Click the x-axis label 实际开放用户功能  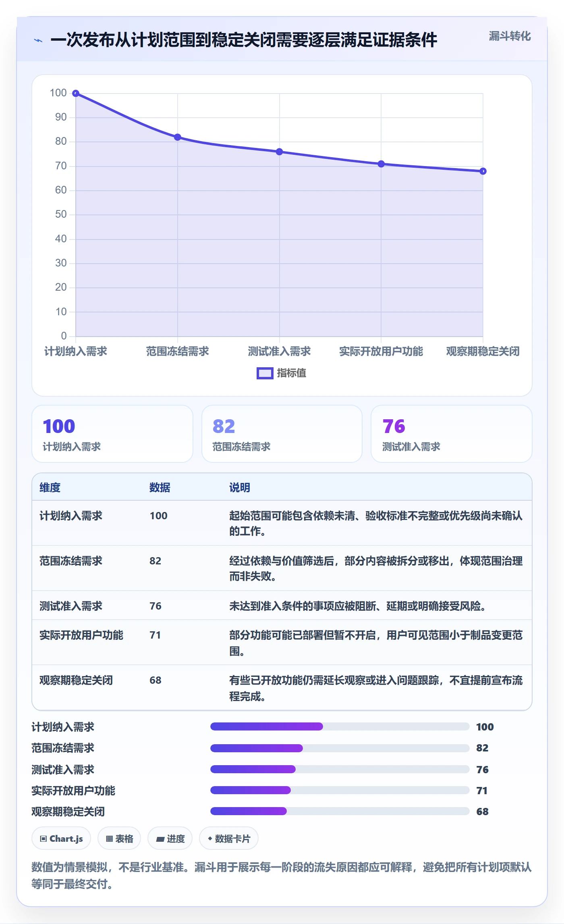coord(381,351)
